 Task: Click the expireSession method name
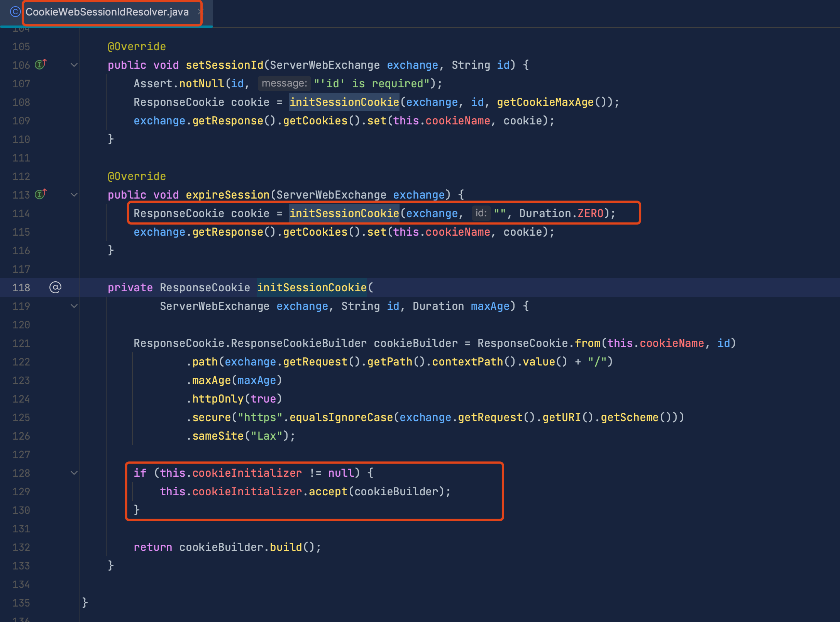click(x=228, y=195)
